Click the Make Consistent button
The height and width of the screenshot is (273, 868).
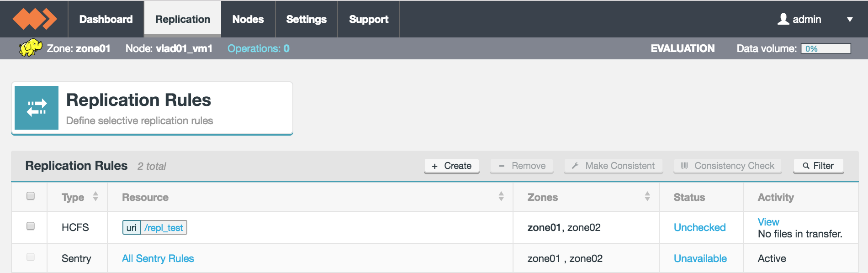(x=614, y=166)
